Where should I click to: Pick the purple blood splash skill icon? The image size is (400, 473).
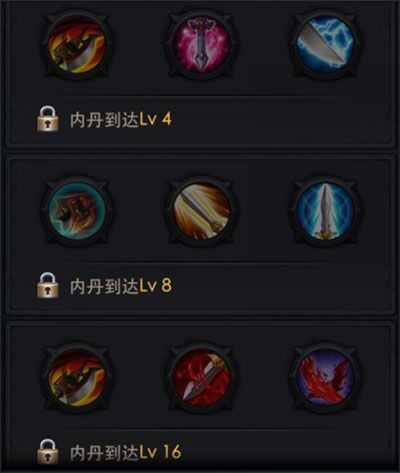point(326,378)
